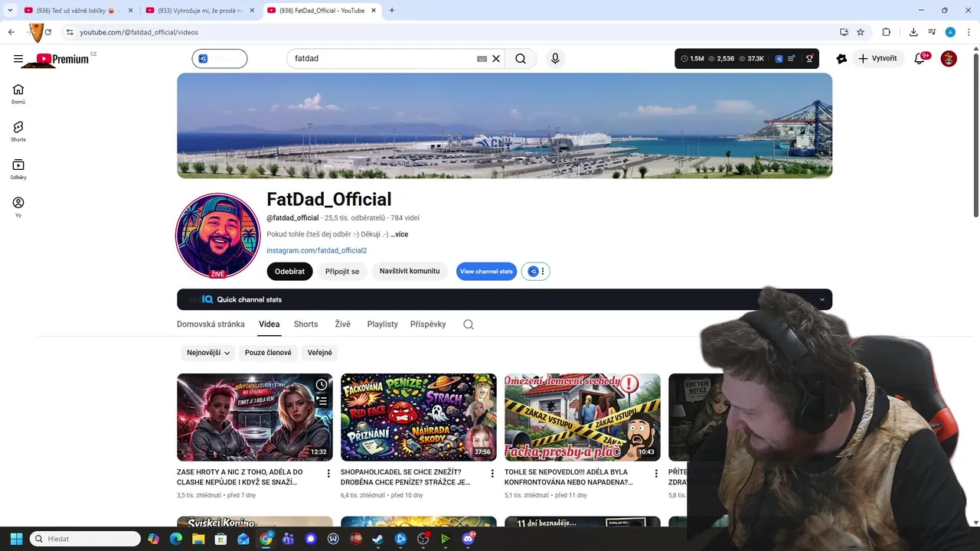Open Chrome media control icon
980x551 pixels.
pyautogui.click(x=932, y=32)
